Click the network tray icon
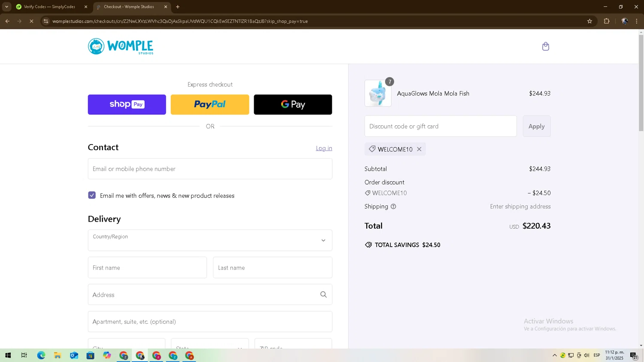The width and height of the screenshot is (644, 362). [x=571, y=355]
